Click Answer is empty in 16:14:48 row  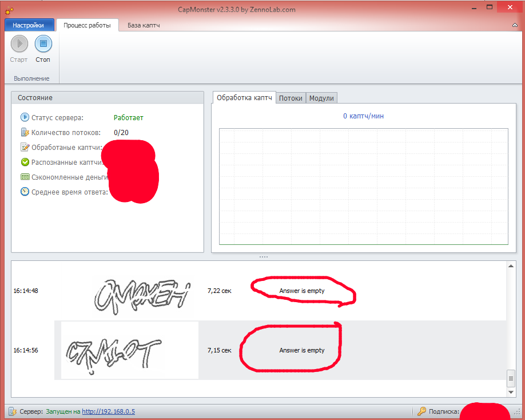[x=301, y=291]
